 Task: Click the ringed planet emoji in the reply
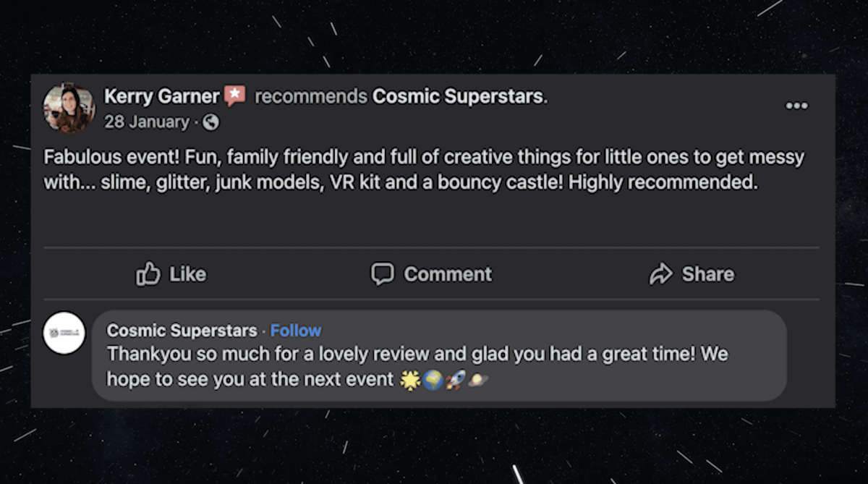[477, 379]
